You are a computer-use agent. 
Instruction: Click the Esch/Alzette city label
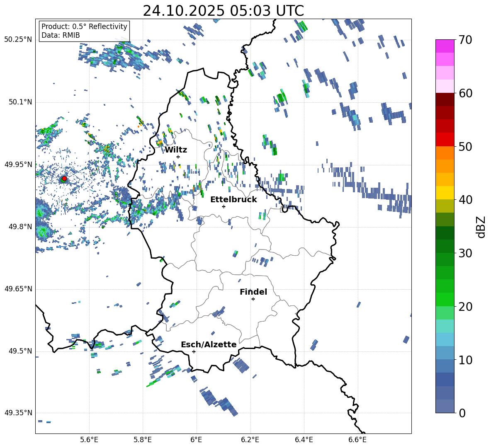click(209, 344)
